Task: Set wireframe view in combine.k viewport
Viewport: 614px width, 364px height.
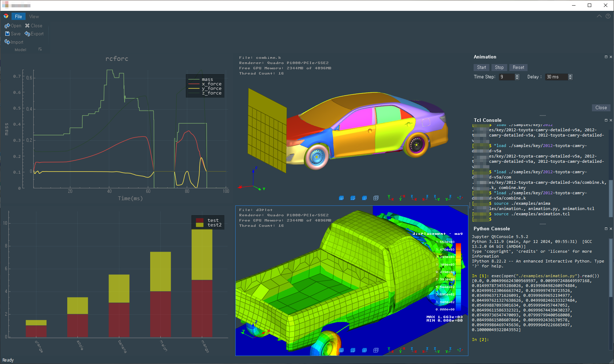Action: coord(376,198)
